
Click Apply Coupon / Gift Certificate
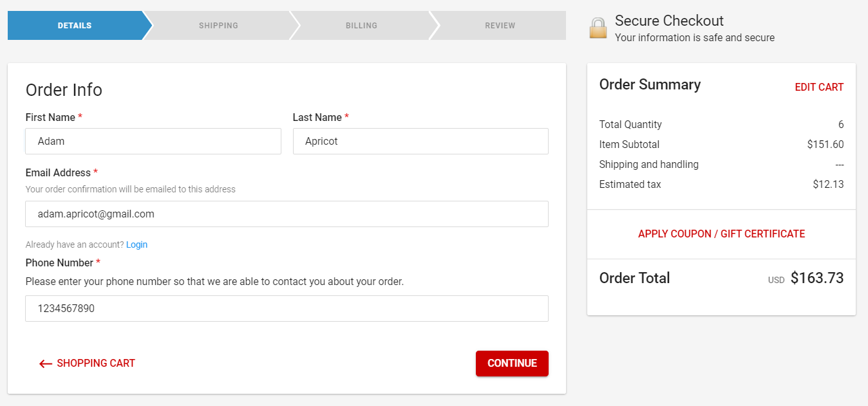(721, 234)
